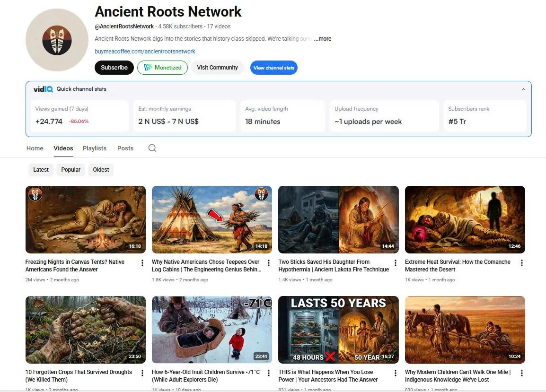The width and height of the screenshot is (546, 392).
Task: Open the buymeacoffee.com/ancientrootsnetwork link
Action: pos(145,52)
